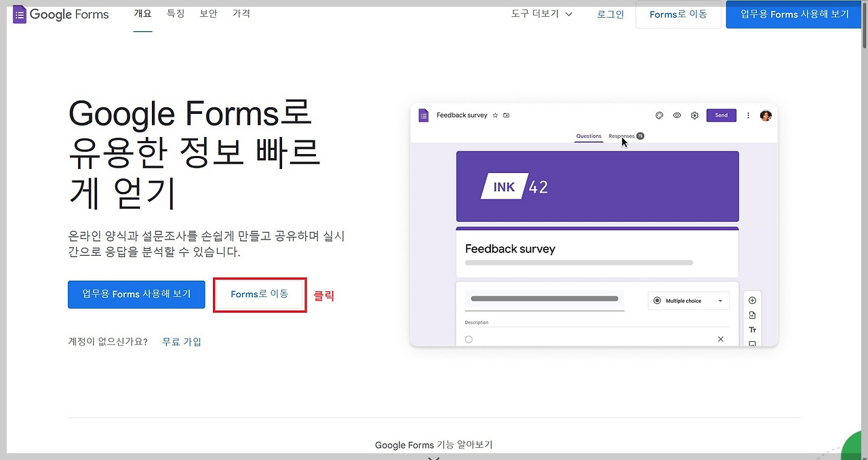Click the Description field in the preview

coord(597,323)
